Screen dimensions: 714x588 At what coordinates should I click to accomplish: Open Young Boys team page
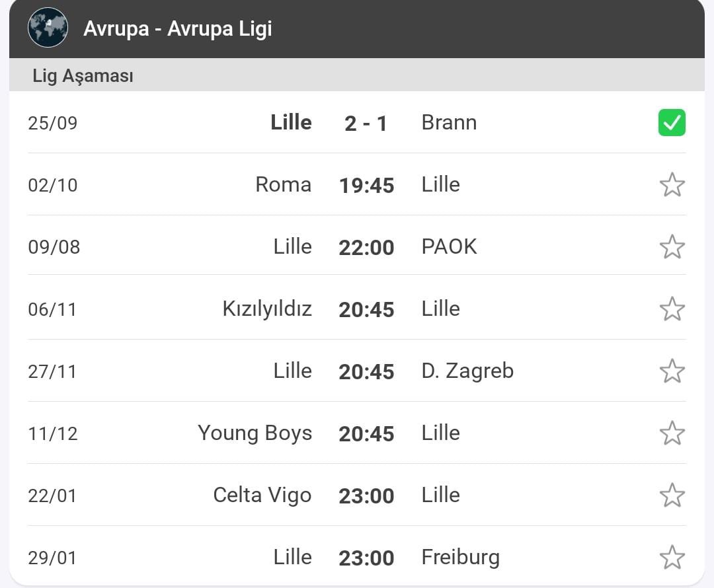(x=255, y=433)
